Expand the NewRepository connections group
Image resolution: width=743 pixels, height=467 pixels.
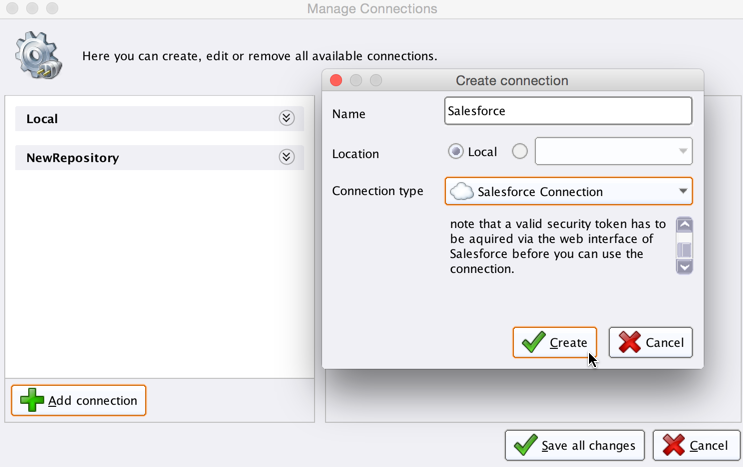(286, 157)
